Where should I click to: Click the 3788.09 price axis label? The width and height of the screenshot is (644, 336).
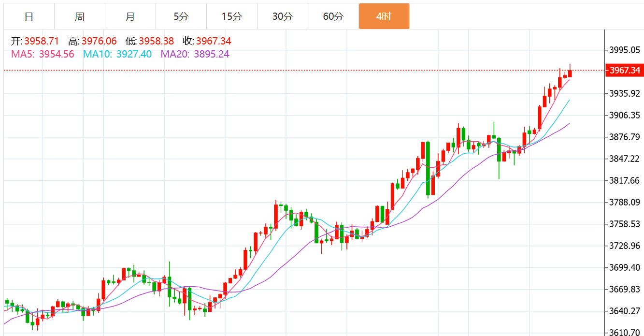tap(625, 202)
